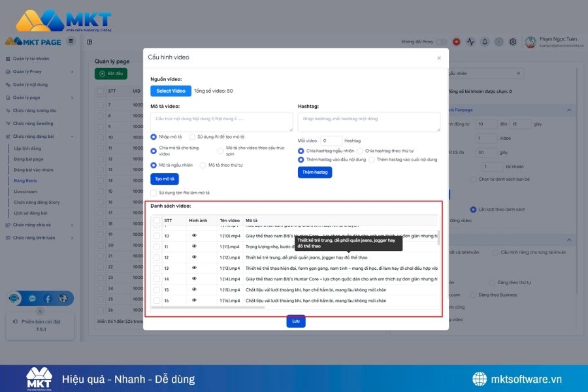Screen dimensions: 588x392
Task: Open the settings gear in the top bar
Action: tap(513, 42)
